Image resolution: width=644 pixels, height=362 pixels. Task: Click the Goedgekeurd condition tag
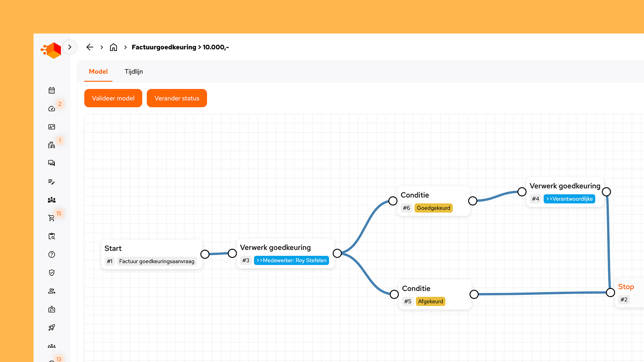(x=433, y=208)
